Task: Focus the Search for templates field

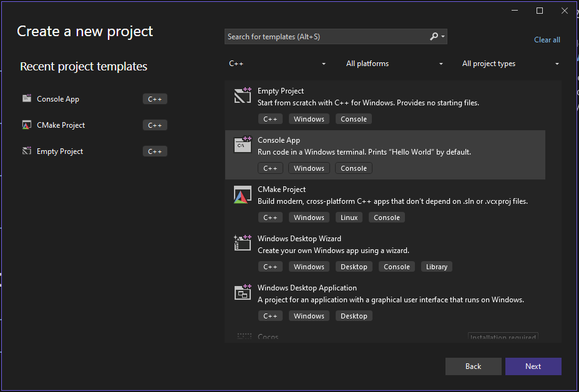Action: click(324, 37)
